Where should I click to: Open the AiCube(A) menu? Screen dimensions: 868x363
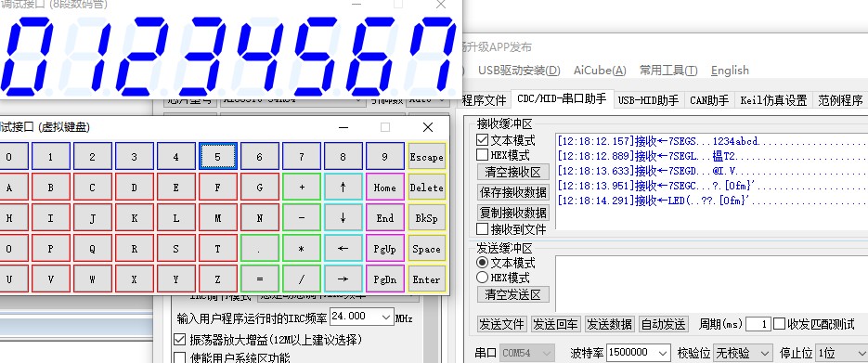pyautogui.click(x=600, y=71)
